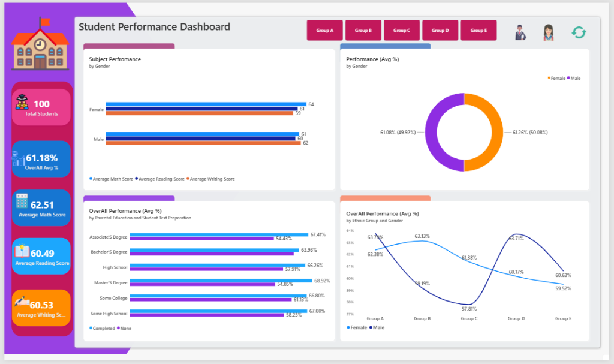This screenshot has width=614, height=364.
Task: Click the 61.26% (50.08%) donut label
Action: pyautogui.click(x=530, y=133)
